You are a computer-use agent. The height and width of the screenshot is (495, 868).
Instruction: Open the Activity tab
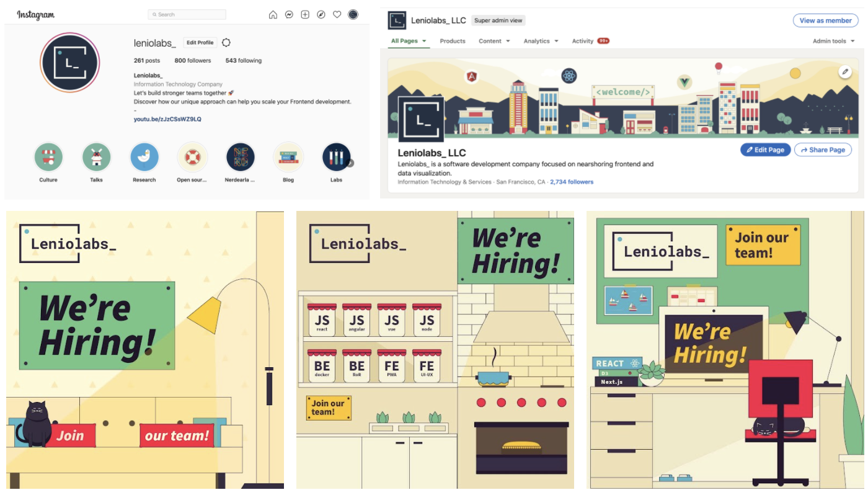tap(590, 41)
